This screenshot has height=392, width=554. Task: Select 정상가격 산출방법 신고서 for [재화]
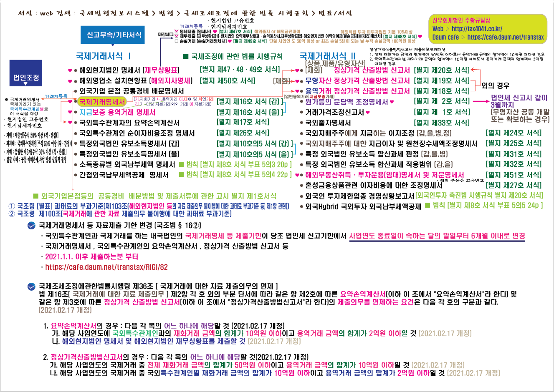point(372,70)
